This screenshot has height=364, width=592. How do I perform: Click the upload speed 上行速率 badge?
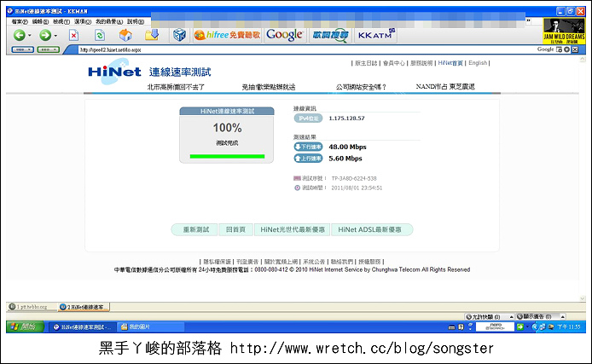click(308, 159)
